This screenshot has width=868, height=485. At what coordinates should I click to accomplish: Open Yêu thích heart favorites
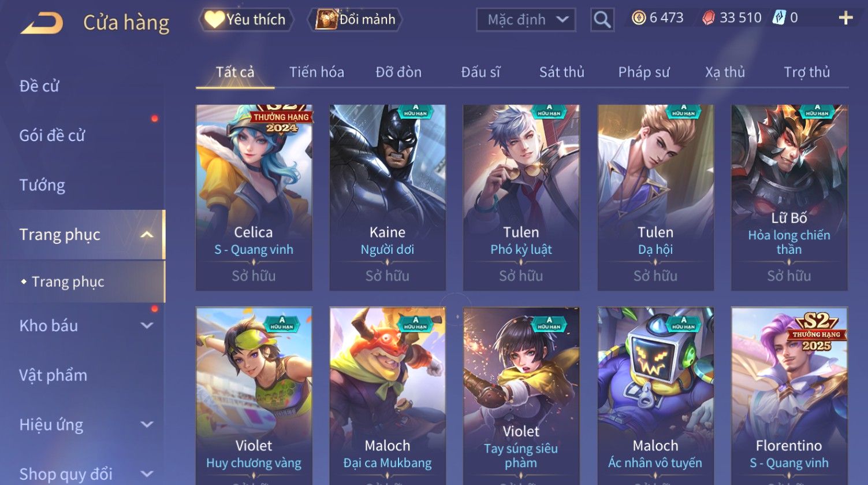246,20
